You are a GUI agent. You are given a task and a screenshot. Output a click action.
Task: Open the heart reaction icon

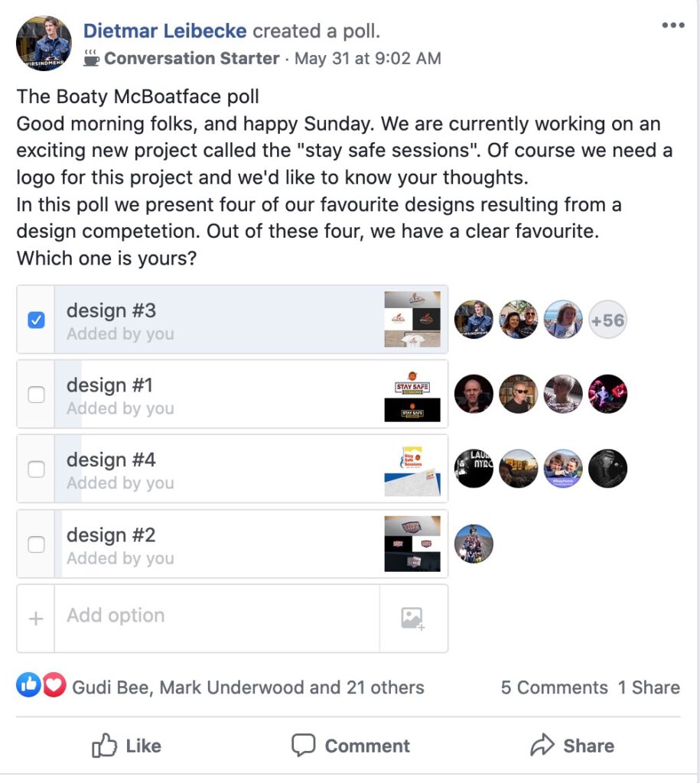(54, 685)
